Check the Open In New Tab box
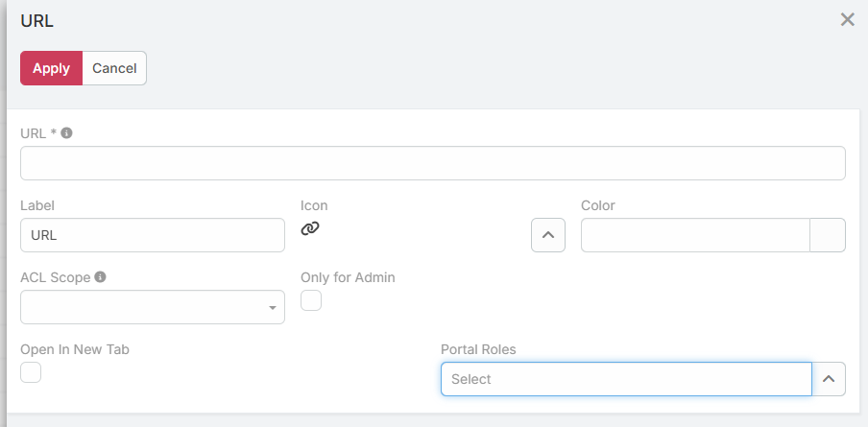The width and height of the screenshot is (868, 427). (31, 372)
